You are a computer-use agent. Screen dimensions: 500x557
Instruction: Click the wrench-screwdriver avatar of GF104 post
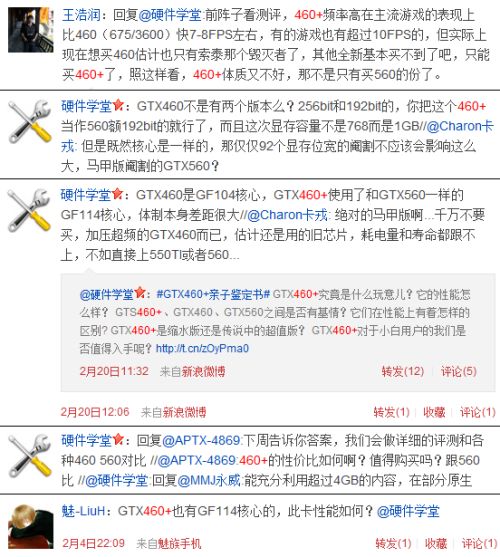[30, 211]
